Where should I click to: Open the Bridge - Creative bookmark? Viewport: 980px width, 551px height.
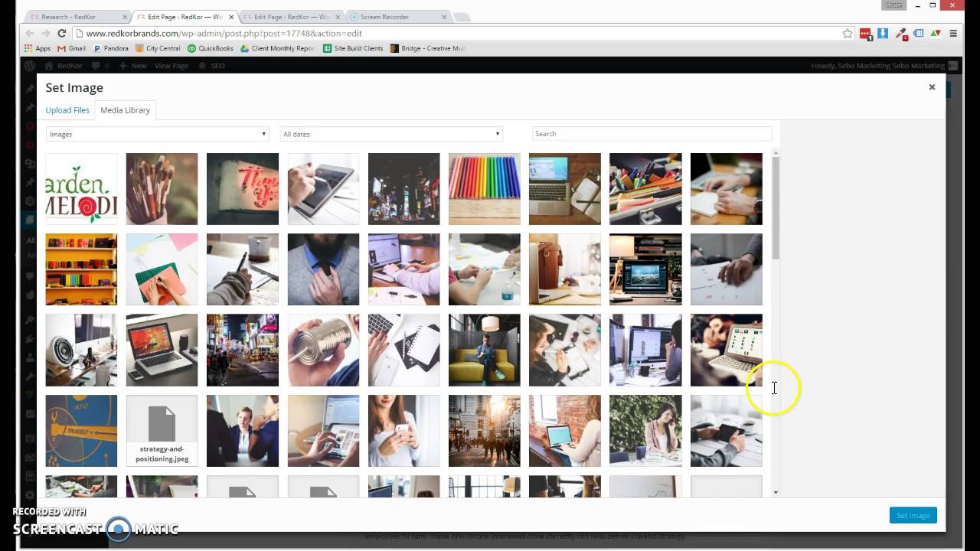[x=428, y=48]
